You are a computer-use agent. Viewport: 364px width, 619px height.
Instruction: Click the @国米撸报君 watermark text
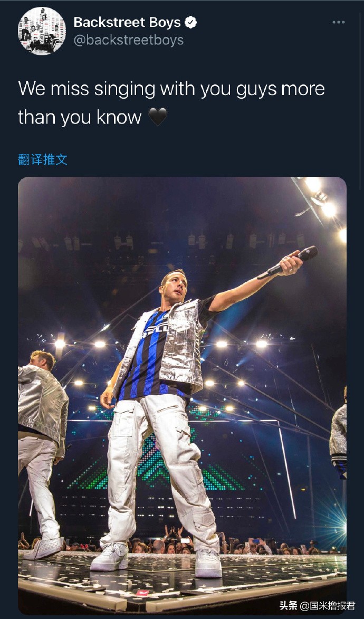(328, 605)
